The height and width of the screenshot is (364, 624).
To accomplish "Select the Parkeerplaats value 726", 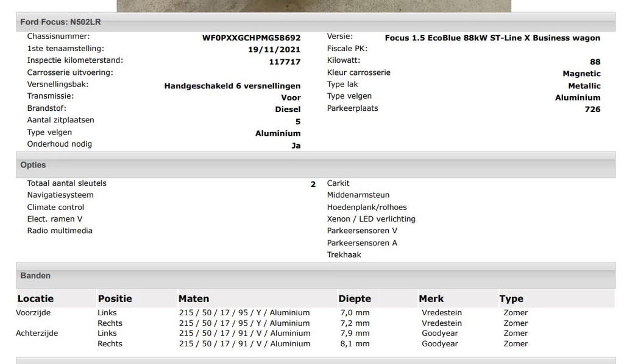I will tap(592, 110).
